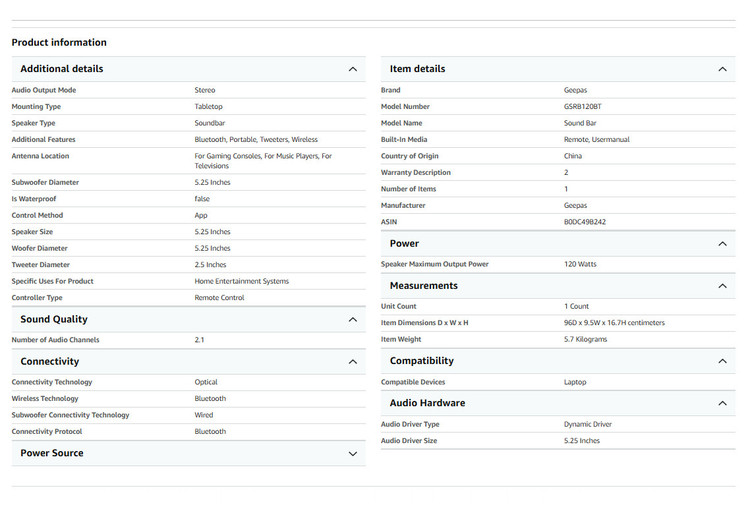The image size is (750, 531).
Task: Click the 2.1 audio channels value
Action: pos(199,340)
